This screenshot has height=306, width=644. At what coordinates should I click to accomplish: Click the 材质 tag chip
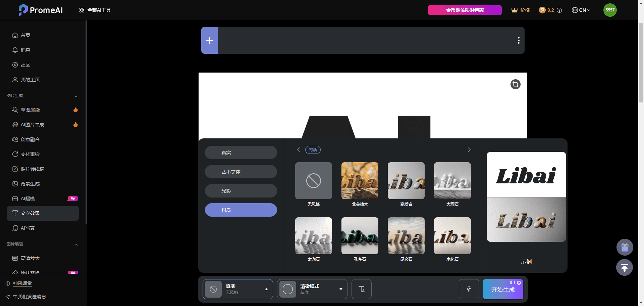[x=313, y=150]
